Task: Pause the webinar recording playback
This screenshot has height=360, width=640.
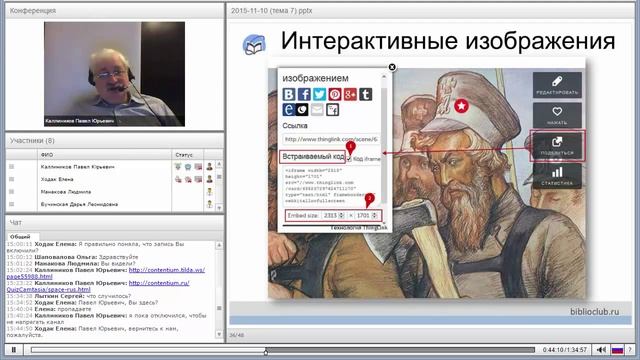Action: click(13, 350)
